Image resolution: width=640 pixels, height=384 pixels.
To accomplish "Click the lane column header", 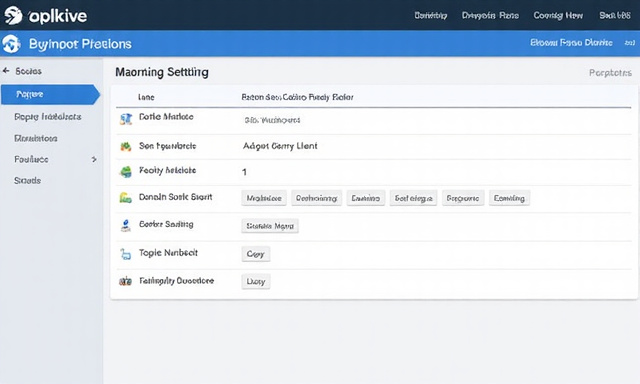I will pos(146,97).
